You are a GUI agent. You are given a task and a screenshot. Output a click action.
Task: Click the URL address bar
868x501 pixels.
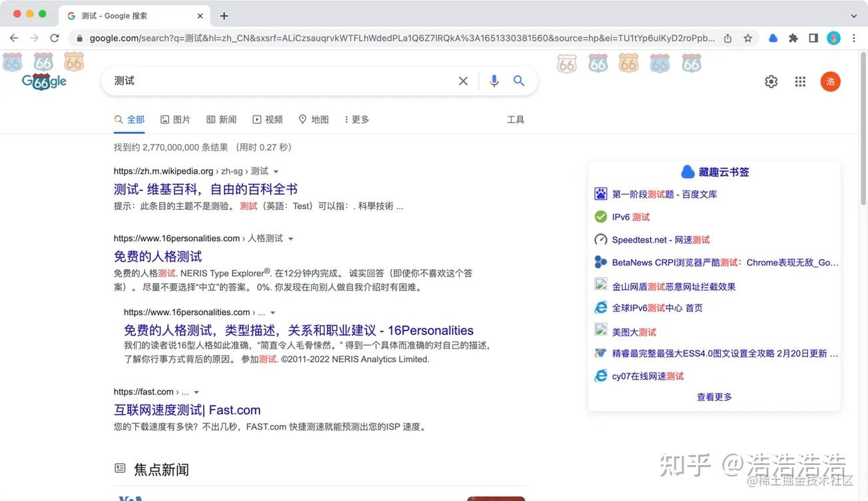(402, 38)
